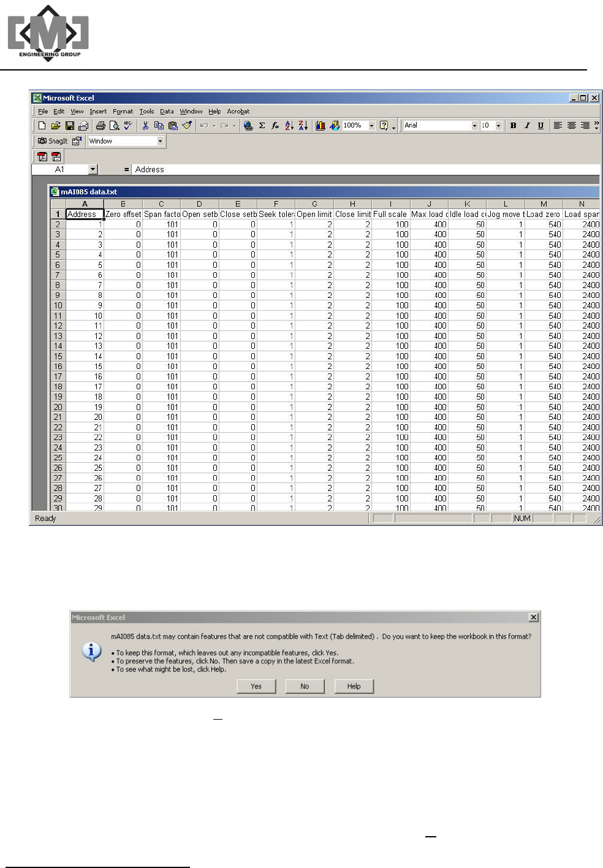This screenshot has width=603, height=868.
Task: Close the Microsoft Excel message dialog
Action: 534,617
